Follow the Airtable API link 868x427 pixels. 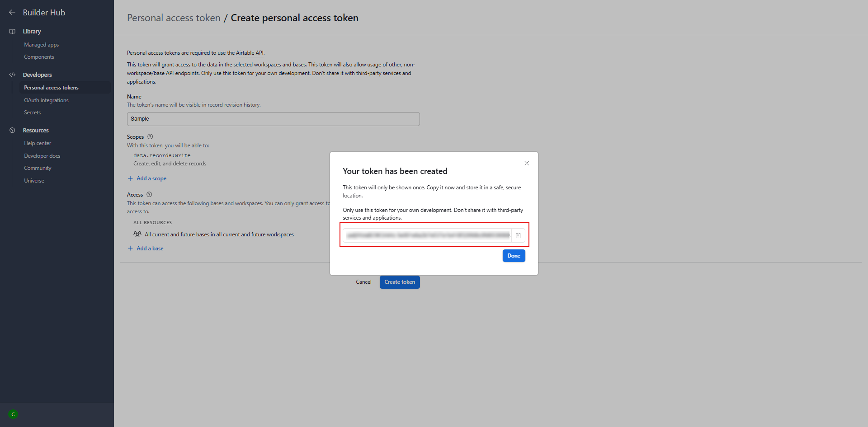click(250, 53)
